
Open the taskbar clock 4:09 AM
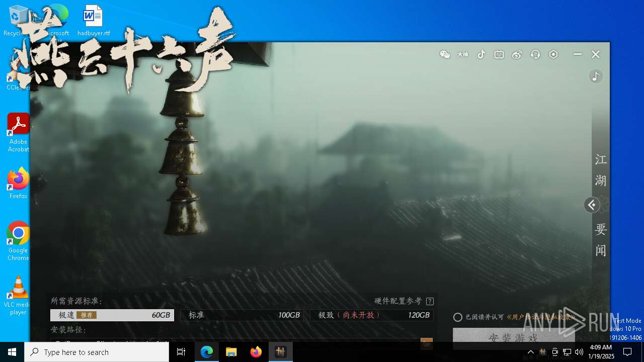coord(601,352)
